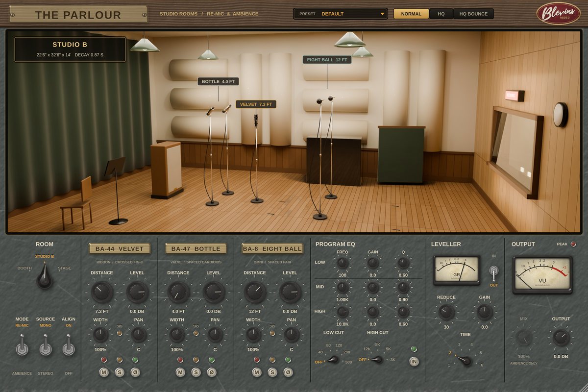
Task: Flip the Mode toggle switch
Action: (22, 345)
